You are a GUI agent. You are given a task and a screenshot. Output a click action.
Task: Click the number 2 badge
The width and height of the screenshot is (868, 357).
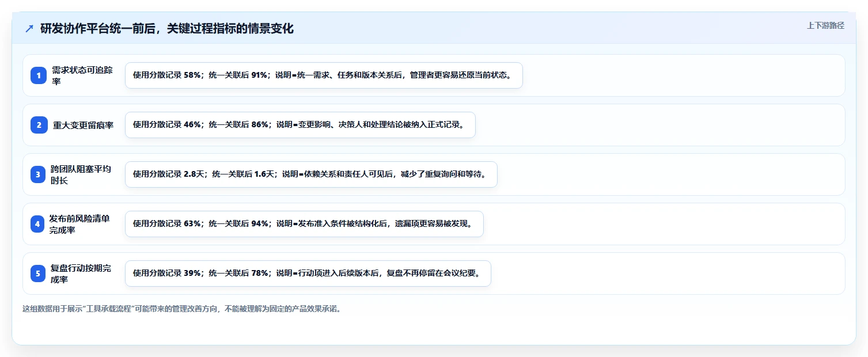[39, 125]
